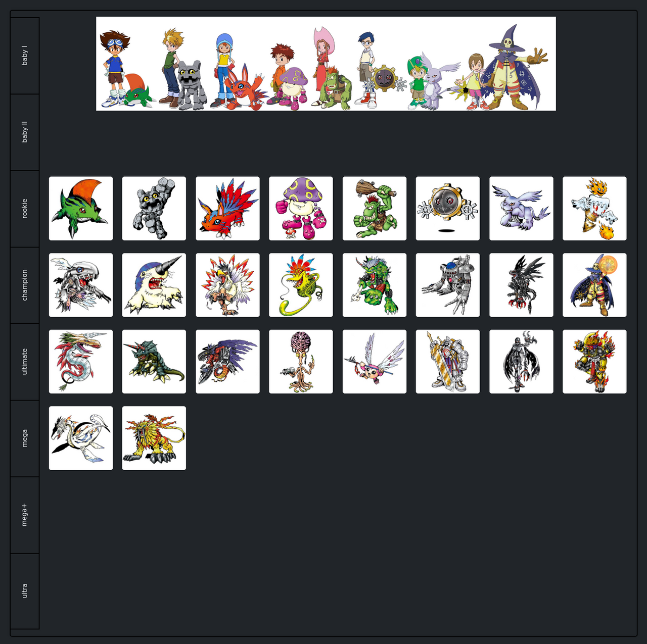
Task: Click the yellow flaming lion in mega row
Action: tap(154, 438)
